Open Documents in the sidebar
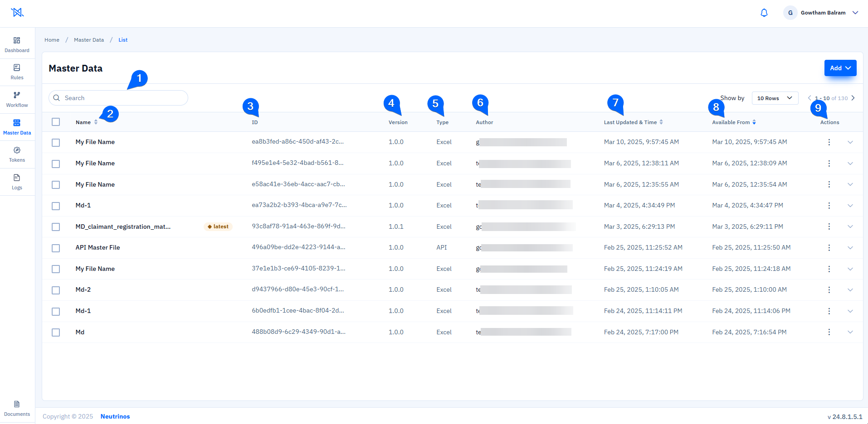This screenshot has height=424, width=868. click(x=17, y=409)
